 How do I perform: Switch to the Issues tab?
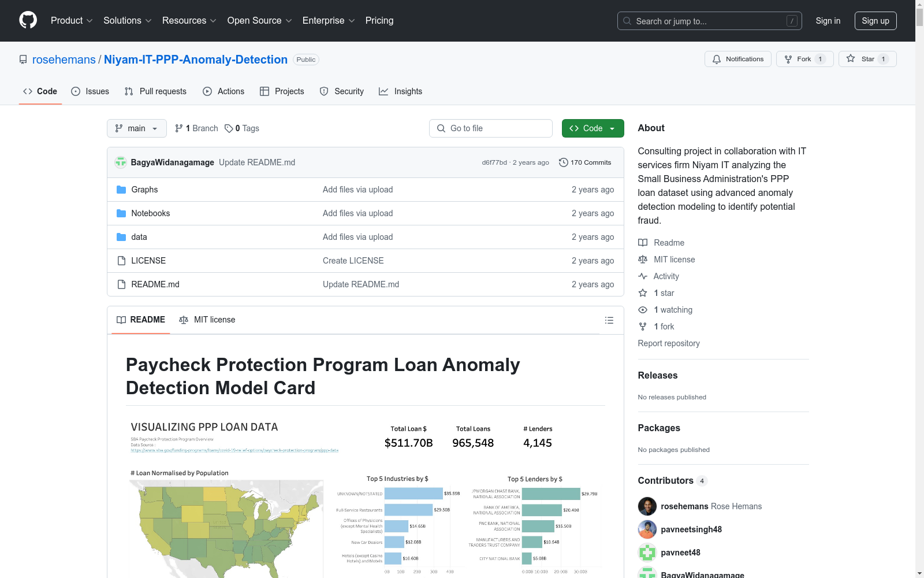(90, 91)
